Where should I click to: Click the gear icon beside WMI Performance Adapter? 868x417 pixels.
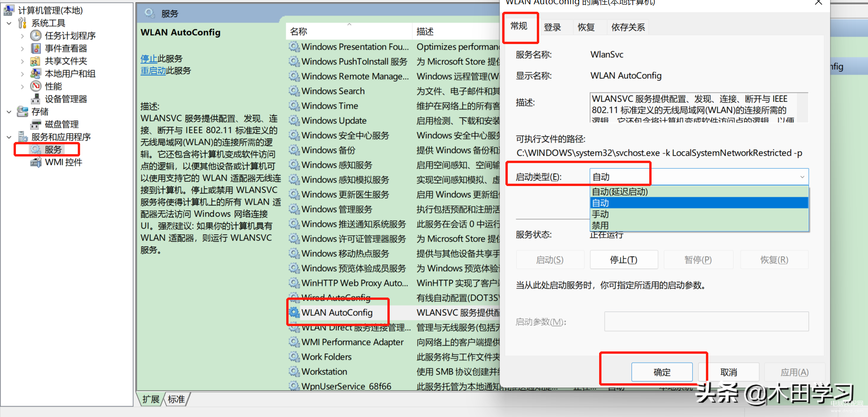[294, 342]
